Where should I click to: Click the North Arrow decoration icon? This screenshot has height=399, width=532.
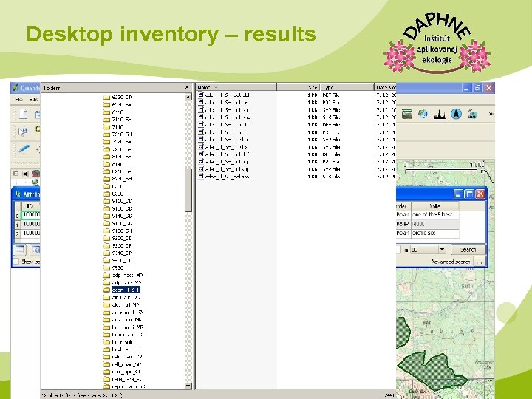tap(456, 115)
